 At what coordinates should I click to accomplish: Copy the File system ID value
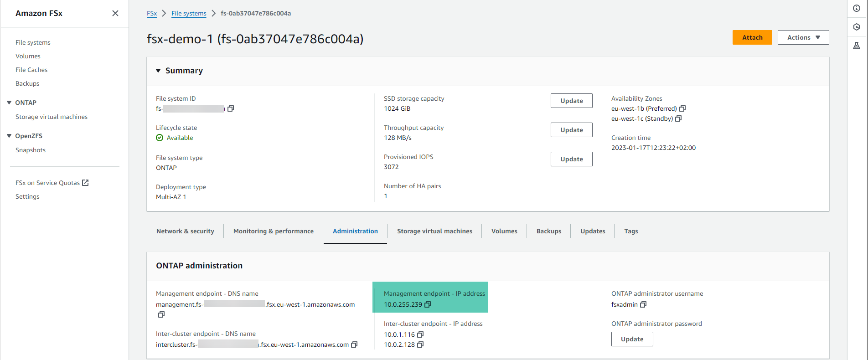(231, 108)
